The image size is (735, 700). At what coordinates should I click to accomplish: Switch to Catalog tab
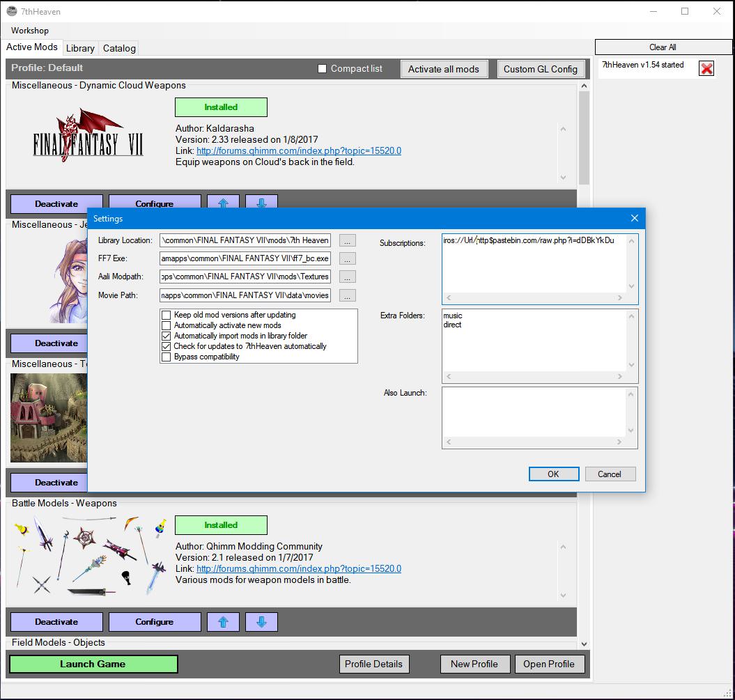pos(119,48)
